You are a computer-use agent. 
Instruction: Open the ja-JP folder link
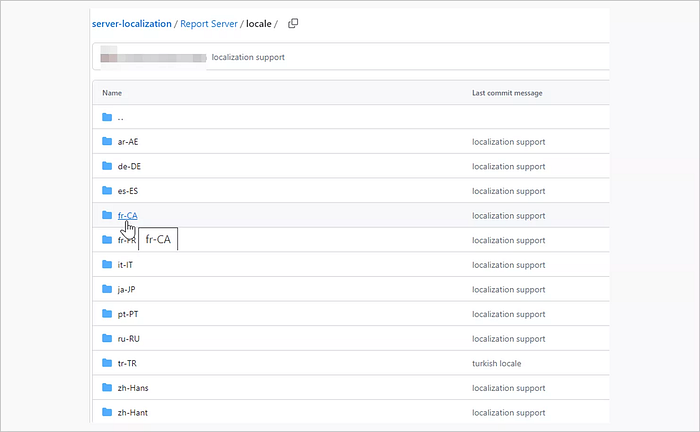click(x=126, y=290)
